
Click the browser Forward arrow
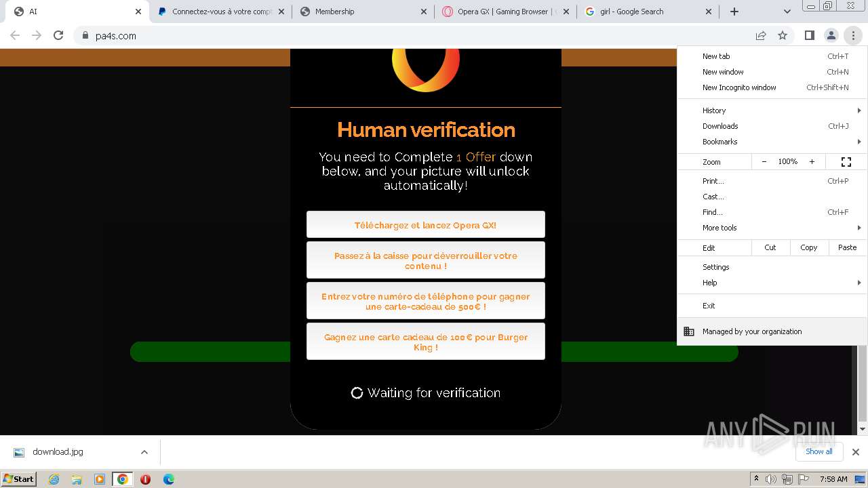(x=37, y=35)
